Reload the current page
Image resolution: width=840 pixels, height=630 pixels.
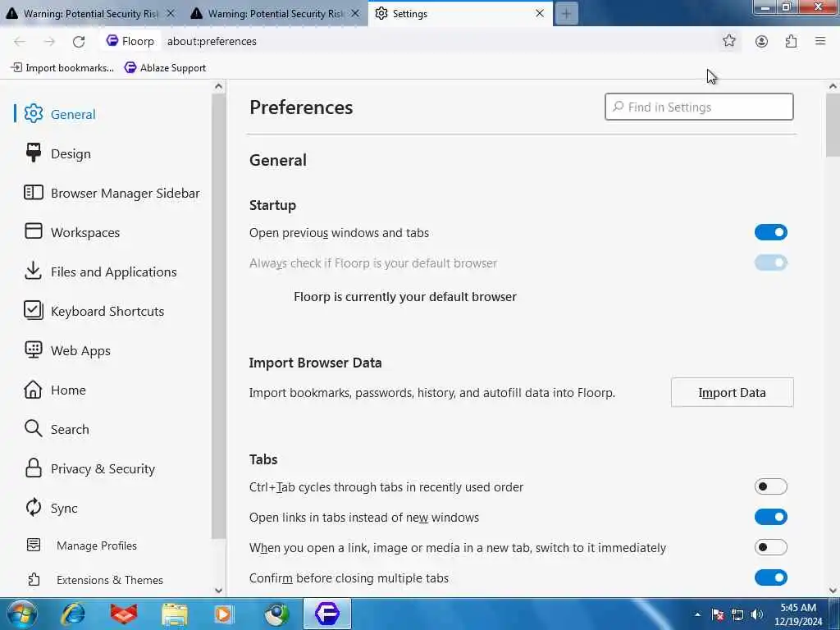click(x=79, y=41)
